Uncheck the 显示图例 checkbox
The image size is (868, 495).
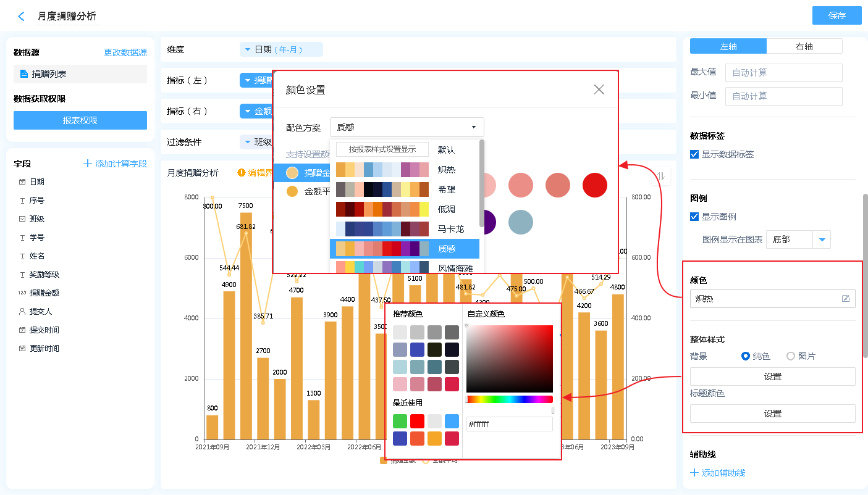[694, 217]
